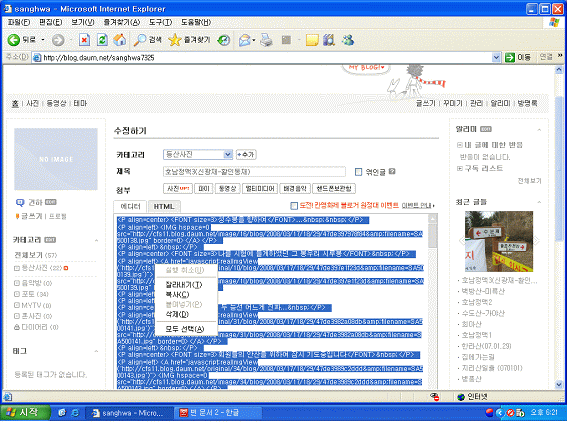Click the show desktop quick launch icon

click(62, 413)
